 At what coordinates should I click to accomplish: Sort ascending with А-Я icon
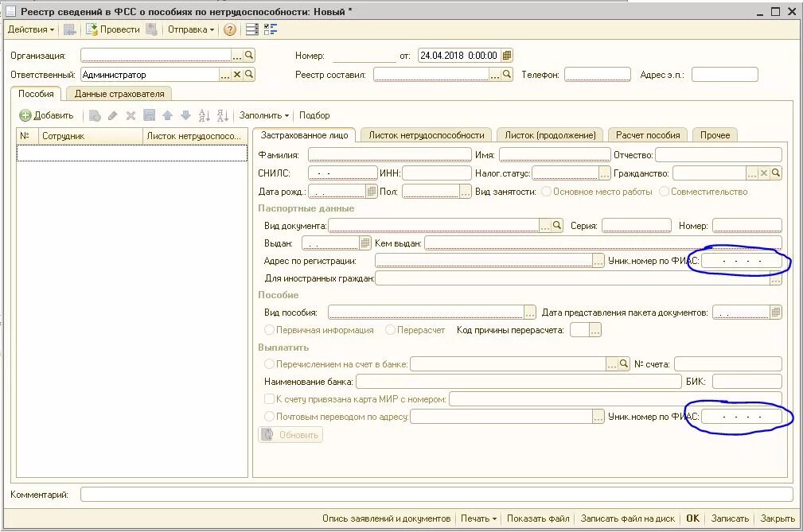pyautogui.click(x=204, y=115)
